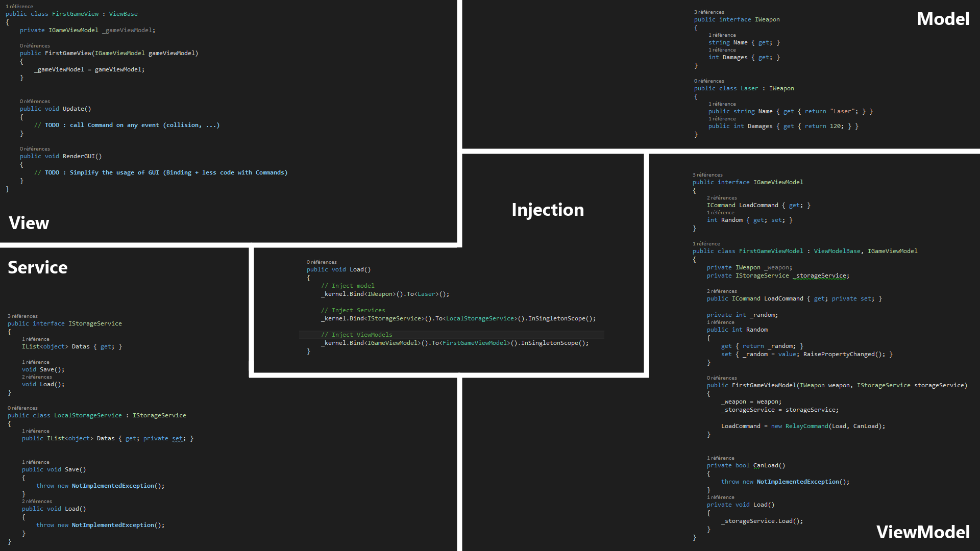
Task: Click InSingletonScope on the IStorageService binding line
Action: point(556,318)
